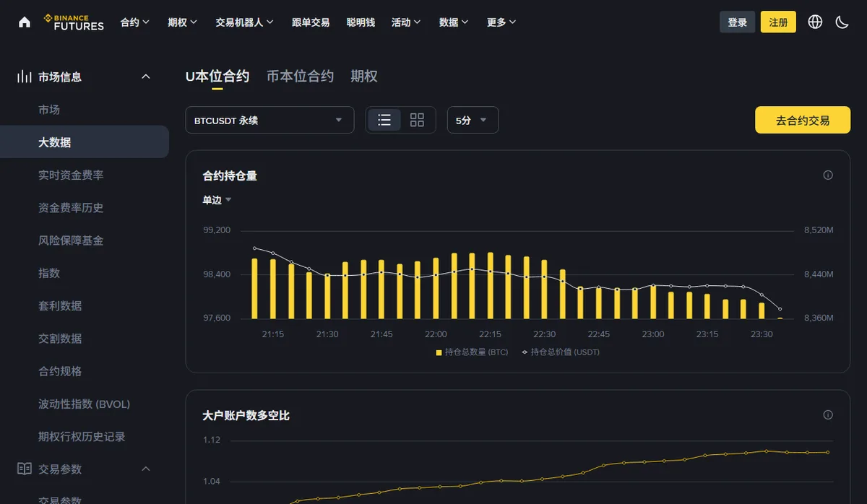
Task: Switch to list layout view
Action: point(384,120)
